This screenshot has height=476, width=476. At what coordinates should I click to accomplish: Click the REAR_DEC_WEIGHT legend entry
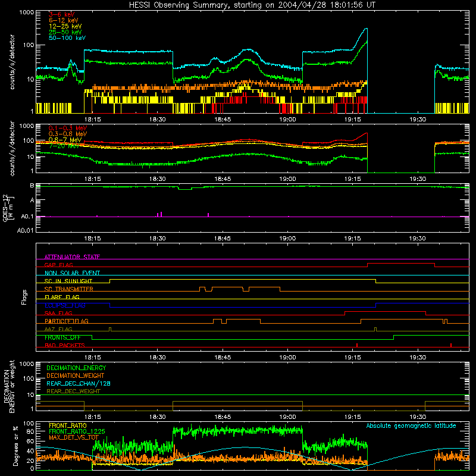(x=73, y=392)
